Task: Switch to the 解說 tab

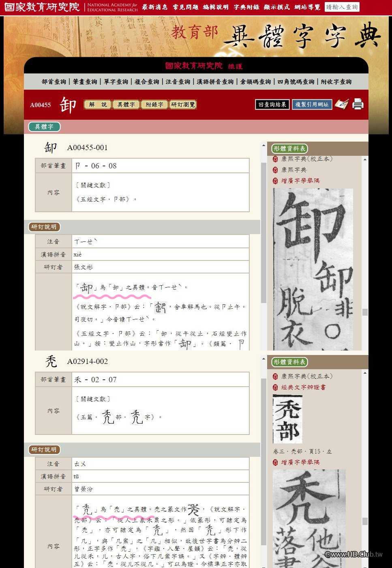Action: point(98,105)
